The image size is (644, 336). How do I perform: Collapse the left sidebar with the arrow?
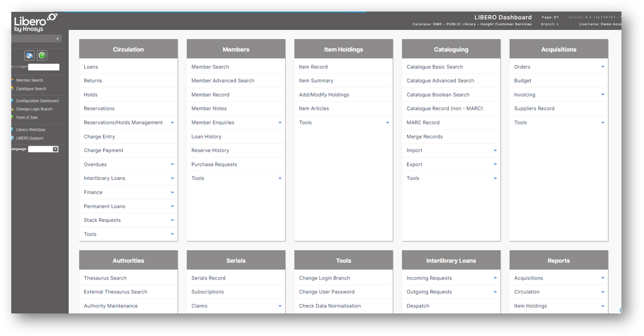pos(58,38)
